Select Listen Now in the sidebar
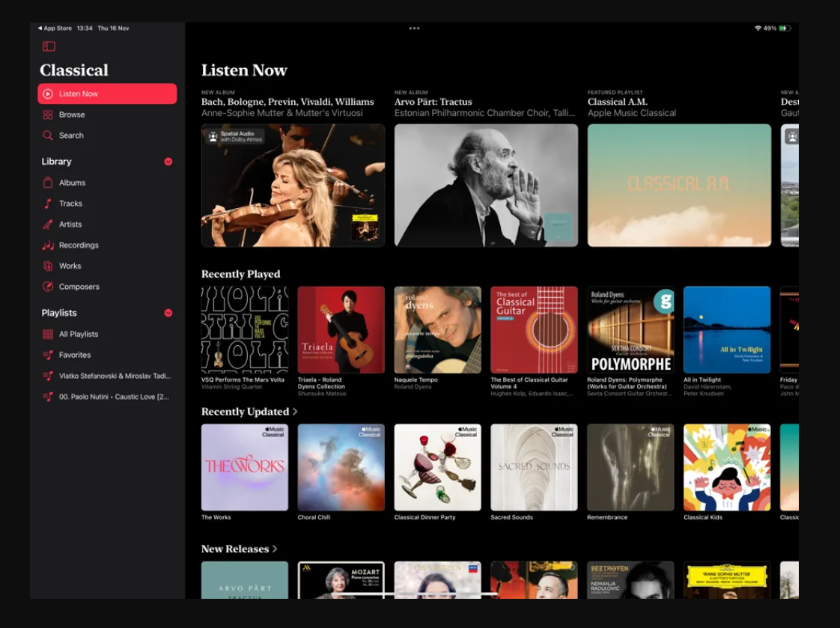 107,94
